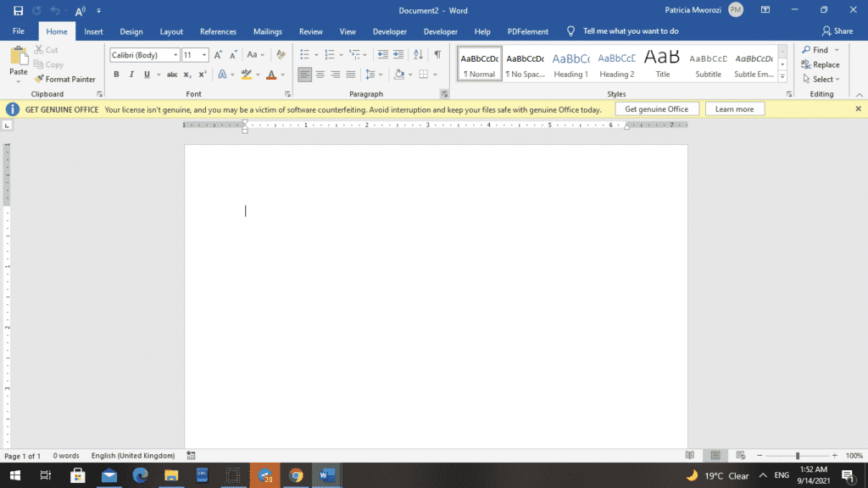Click the zoom slider in status bar
This screenshot has width=868, height=488.
tap(797, 456)
